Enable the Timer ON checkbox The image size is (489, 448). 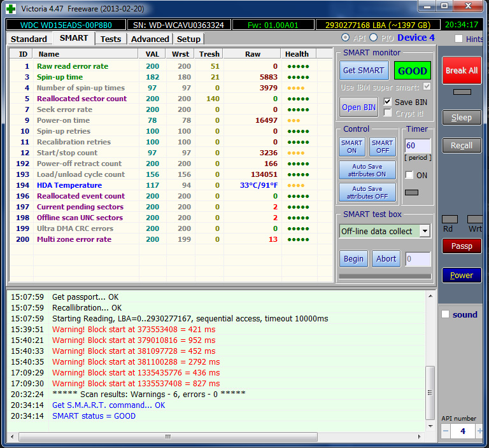point(409,175)
